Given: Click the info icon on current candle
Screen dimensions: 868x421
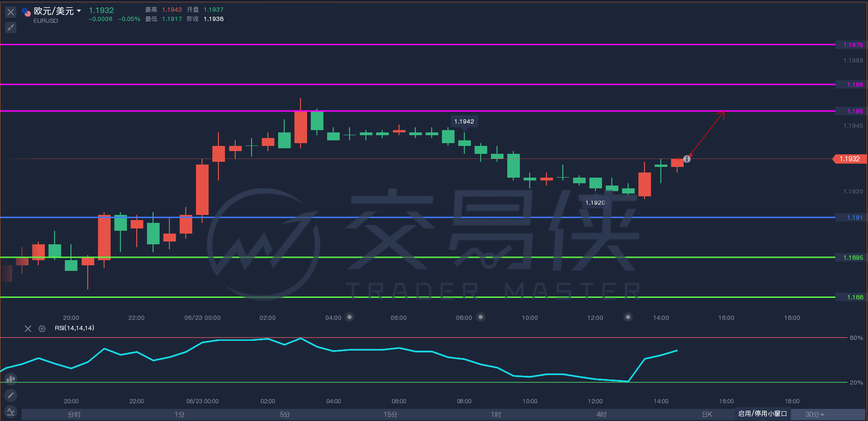Looking at the screenshot, I should click(x=687, y=159).
